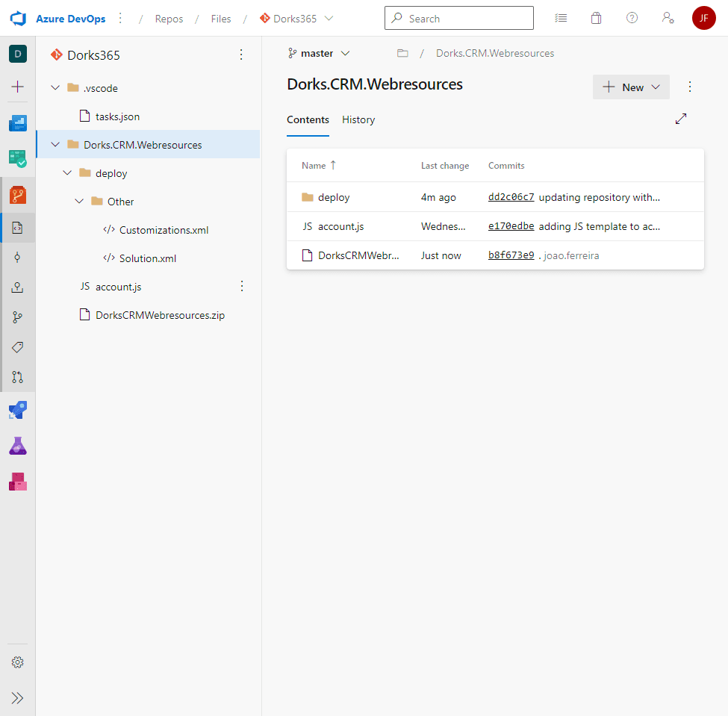
Task: Open commit e170edbe link
Action: 511,226
